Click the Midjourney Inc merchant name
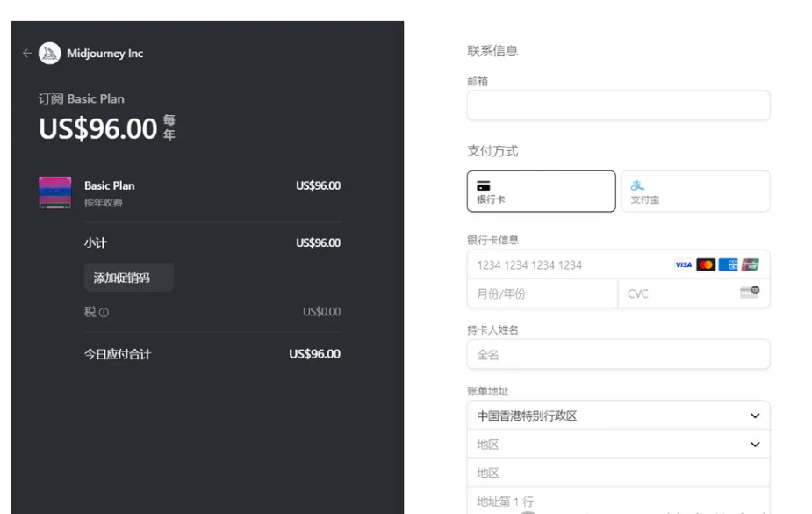 coord(105,54)
